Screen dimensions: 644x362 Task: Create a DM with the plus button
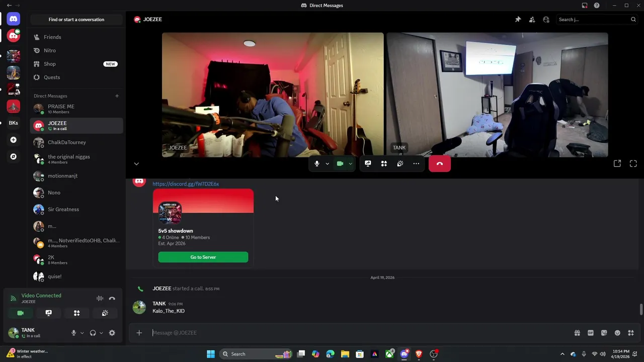tap(117, 96)
